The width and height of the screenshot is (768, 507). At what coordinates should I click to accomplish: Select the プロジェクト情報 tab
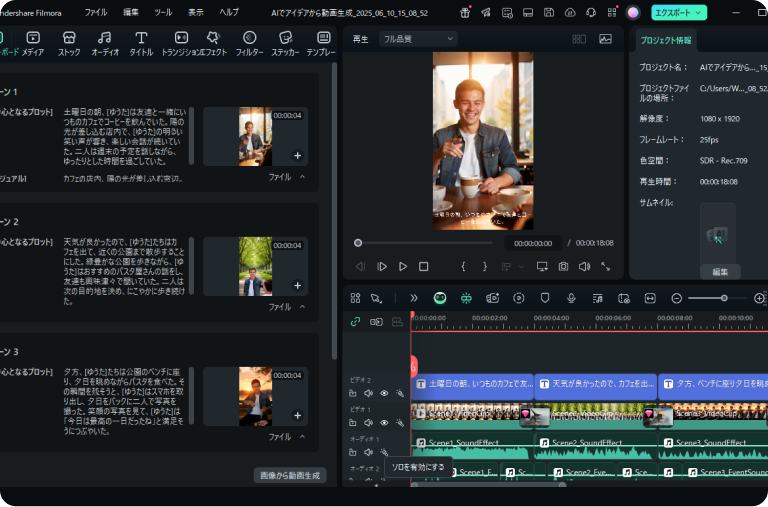point(666,40)
